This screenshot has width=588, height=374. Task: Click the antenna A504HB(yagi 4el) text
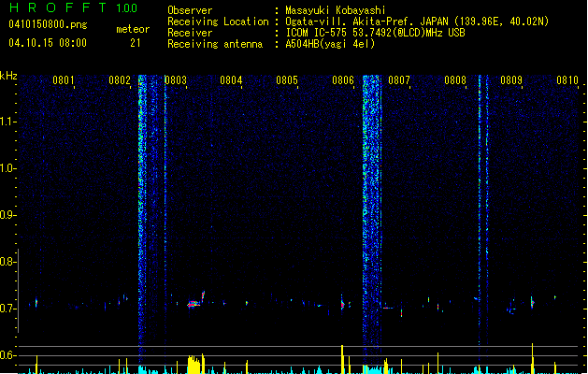(x=330, y=44)
